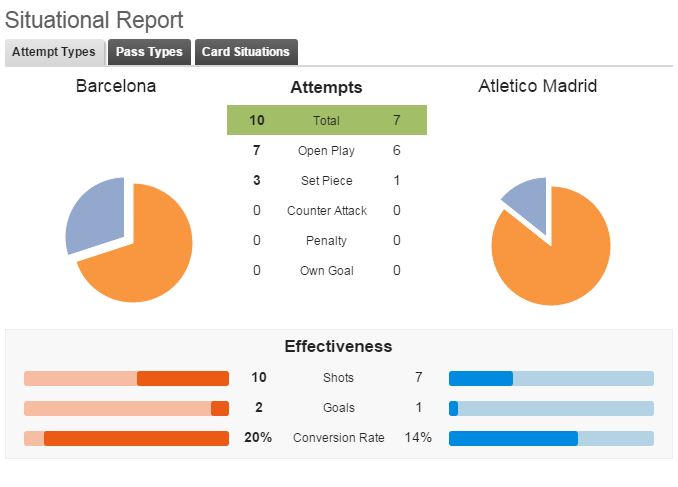Screen dimensions: 678x487
Task: Select the Counter Attack row label
Action: click(x=326, y=211)
